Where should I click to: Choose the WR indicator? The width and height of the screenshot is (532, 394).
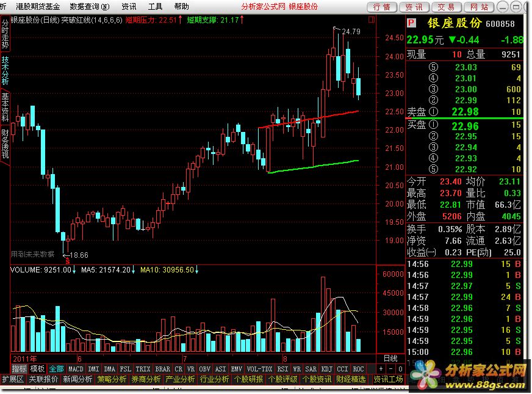click(x=297, y=369)
